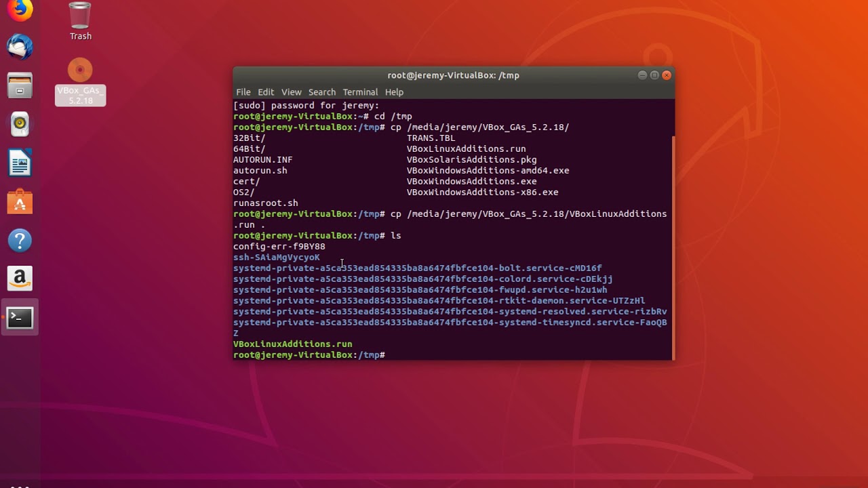The height and width of the screenshot is (488, 868).
Task: Open the Terminal menu
Action: point(360,92)
